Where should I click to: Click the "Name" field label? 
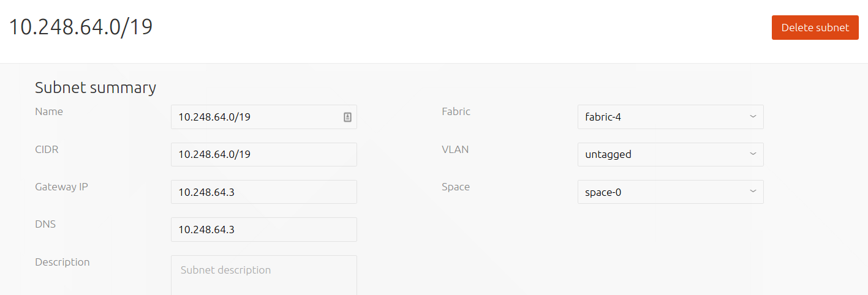pos(49,111)
